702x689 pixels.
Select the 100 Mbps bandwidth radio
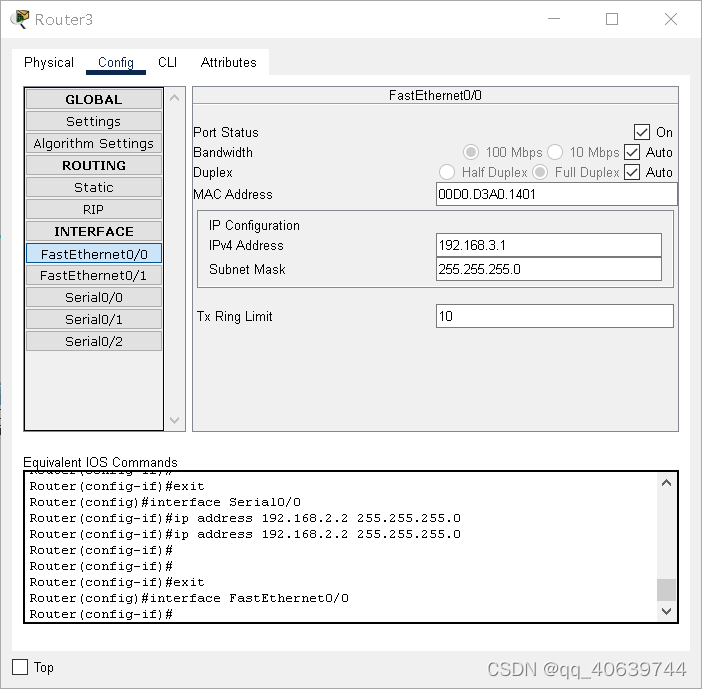pos(471,152)
